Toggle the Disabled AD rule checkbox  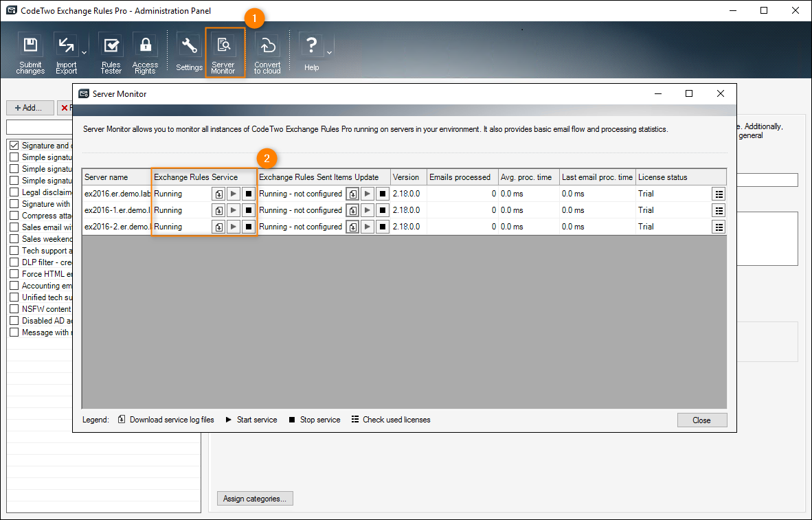(x=14, y=321)
